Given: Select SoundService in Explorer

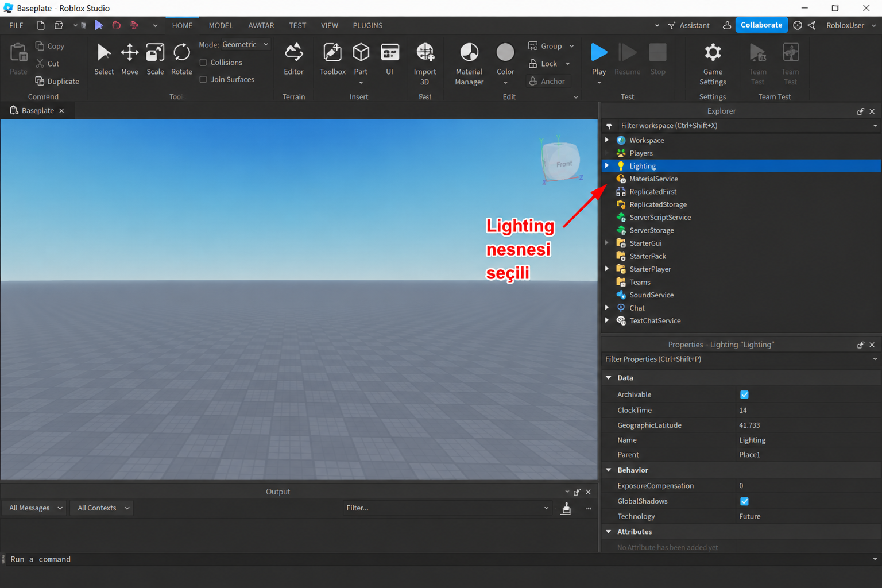Looking at the screenshot, I should click(x=652, y=295).
